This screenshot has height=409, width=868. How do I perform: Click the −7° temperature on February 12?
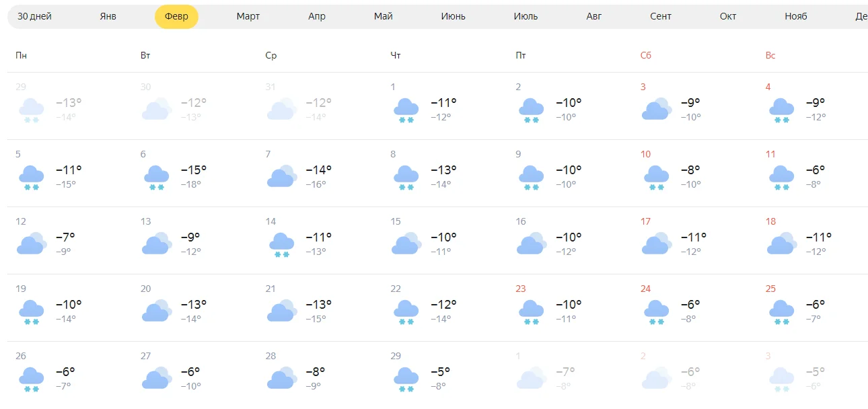(65, 237)
